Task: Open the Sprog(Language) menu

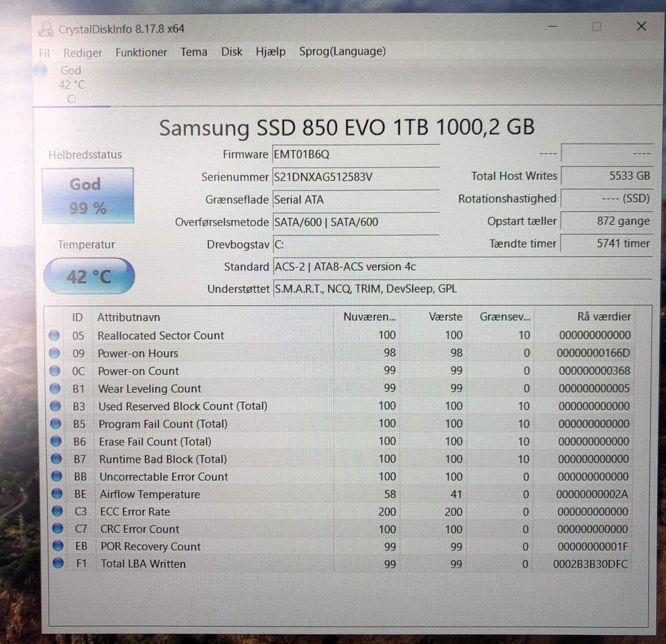Action: tap(342, 51)
